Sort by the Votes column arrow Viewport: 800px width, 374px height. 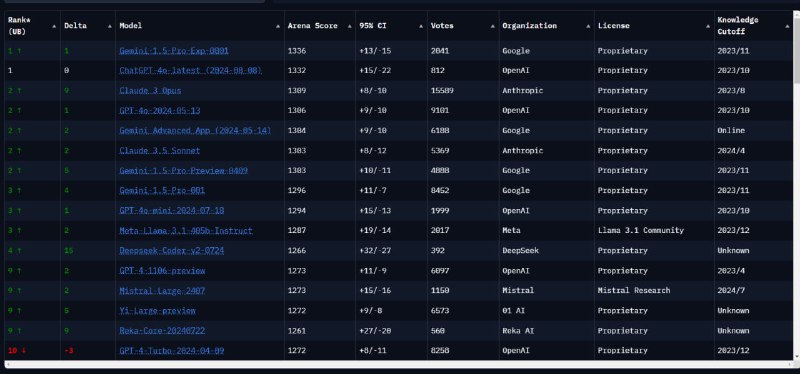pos(492,26)
